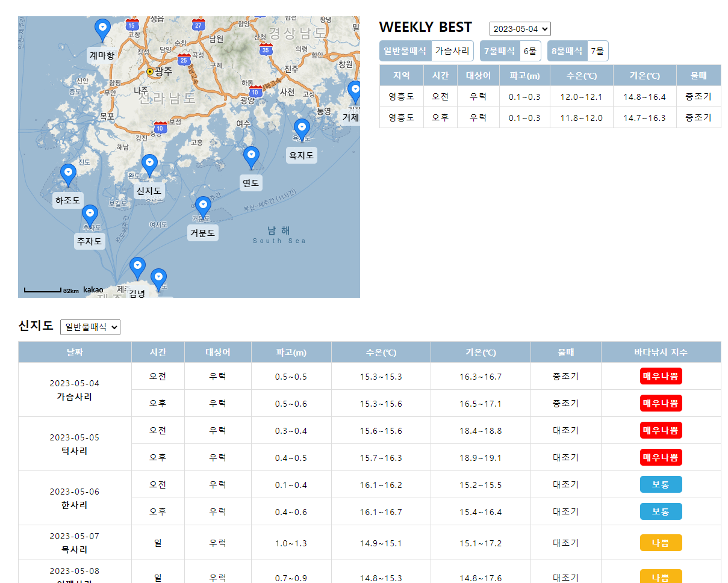Click the 거문도 map pin

[x=203, y=207]
